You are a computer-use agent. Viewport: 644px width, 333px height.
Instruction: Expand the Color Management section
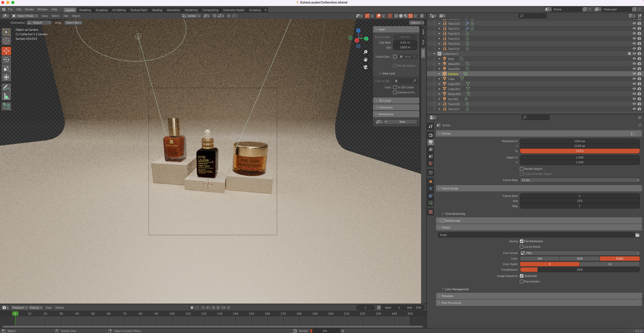[x=456, y=289]
